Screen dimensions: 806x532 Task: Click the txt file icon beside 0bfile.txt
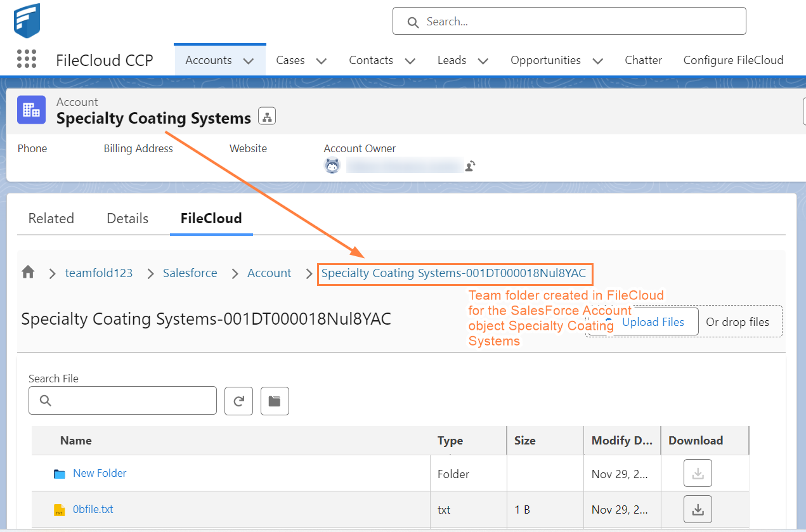click(60, 509)
